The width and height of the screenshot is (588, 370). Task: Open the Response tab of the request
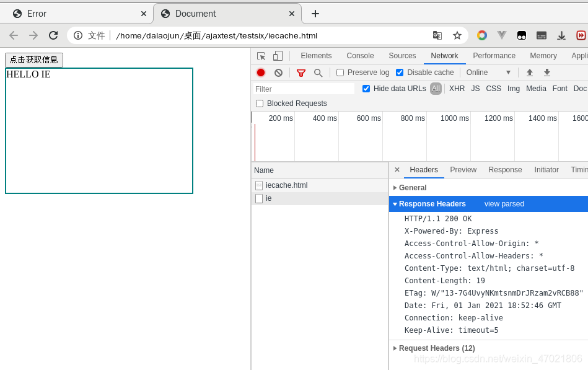coord(505,170)
